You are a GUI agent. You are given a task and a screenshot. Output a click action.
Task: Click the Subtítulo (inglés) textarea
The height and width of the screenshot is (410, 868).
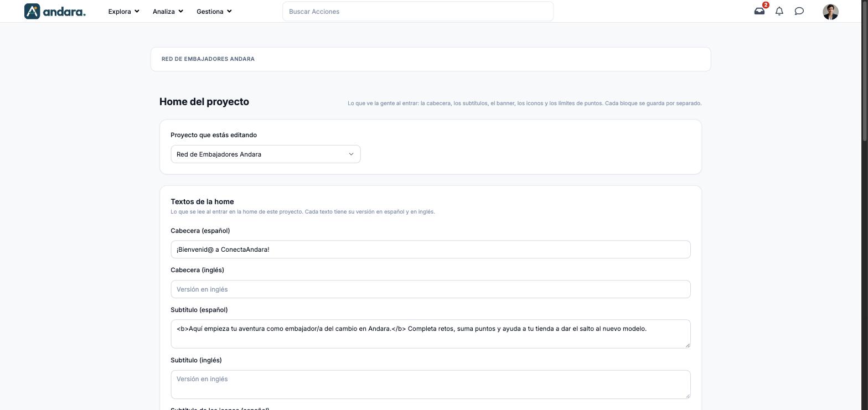[x=431, y=385]
